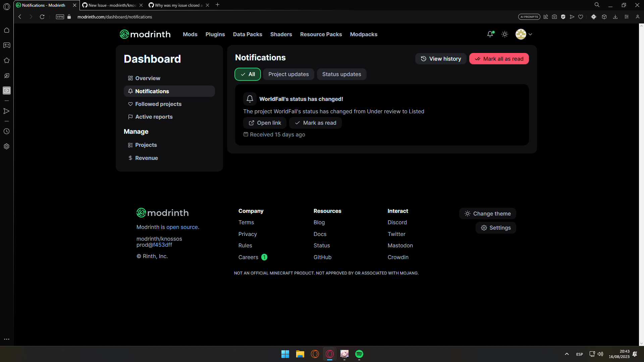Enable the All notifications filter

247,74
